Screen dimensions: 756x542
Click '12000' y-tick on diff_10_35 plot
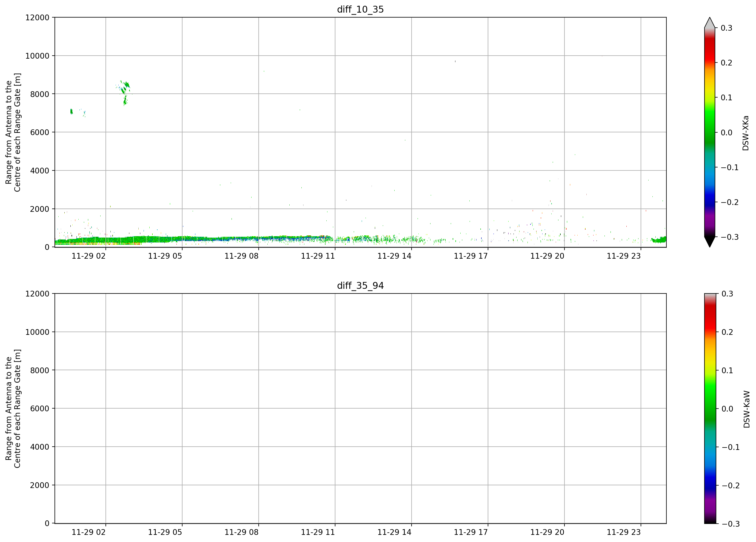click(x=37, y=17)
